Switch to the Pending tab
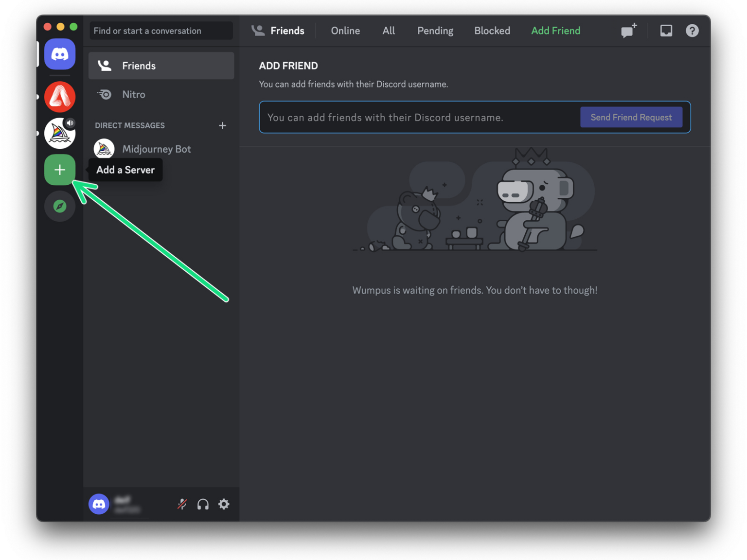747x560 pixels. click(435, 31)
